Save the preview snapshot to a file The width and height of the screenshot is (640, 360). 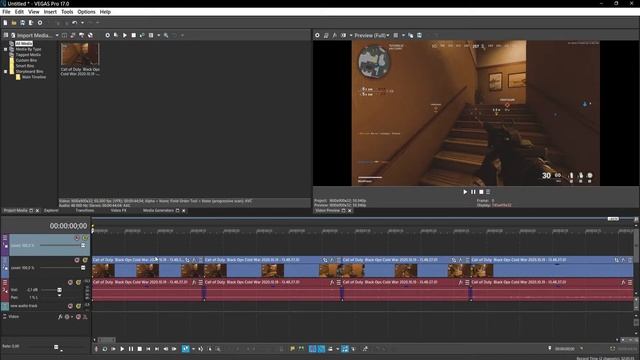[419, 35]
